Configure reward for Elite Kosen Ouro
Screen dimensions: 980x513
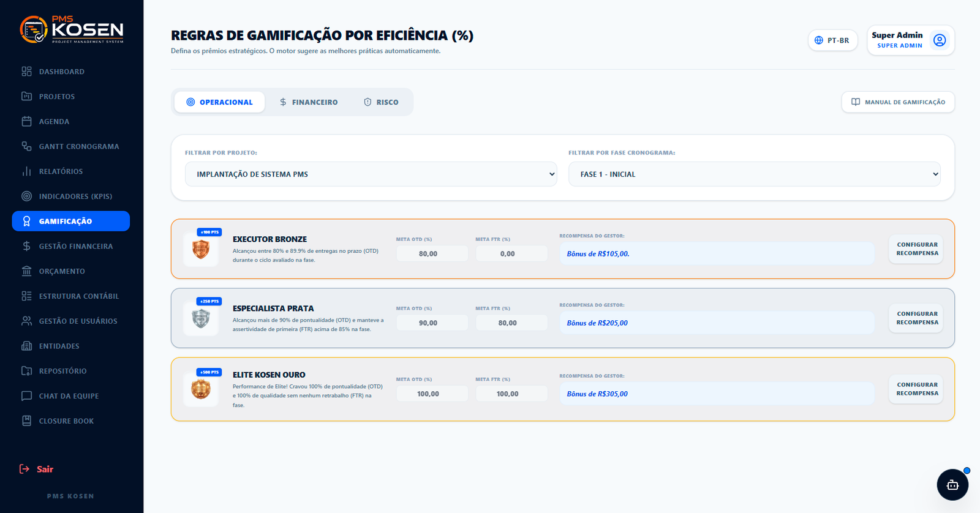[x=917, y=389]
